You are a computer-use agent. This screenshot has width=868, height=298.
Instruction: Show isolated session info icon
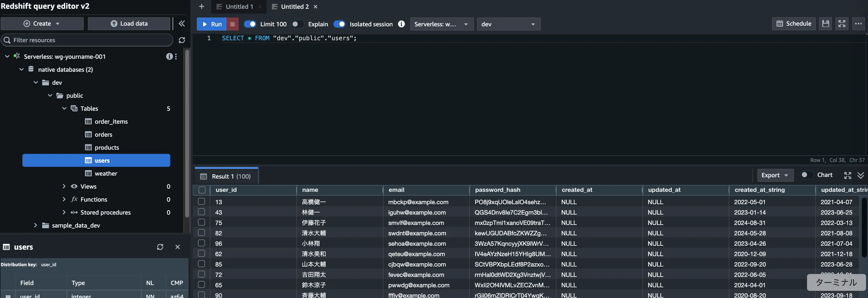tap(401, 24)
